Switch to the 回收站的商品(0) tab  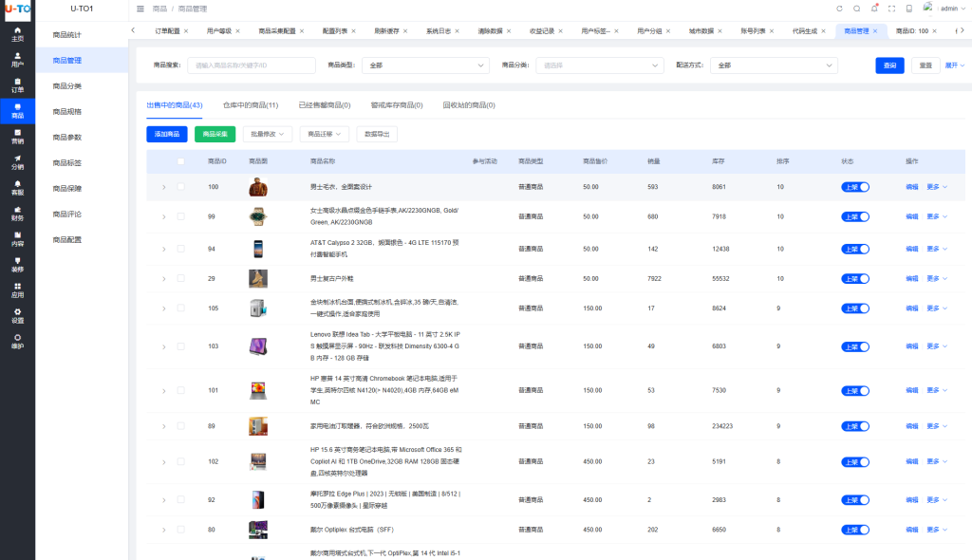469,105
